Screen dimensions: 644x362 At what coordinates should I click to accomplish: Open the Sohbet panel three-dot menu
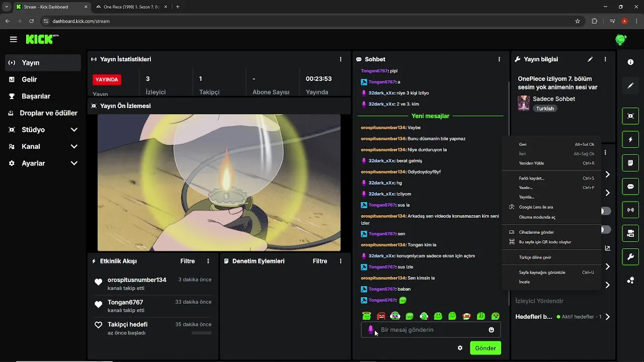click(499, 59)
